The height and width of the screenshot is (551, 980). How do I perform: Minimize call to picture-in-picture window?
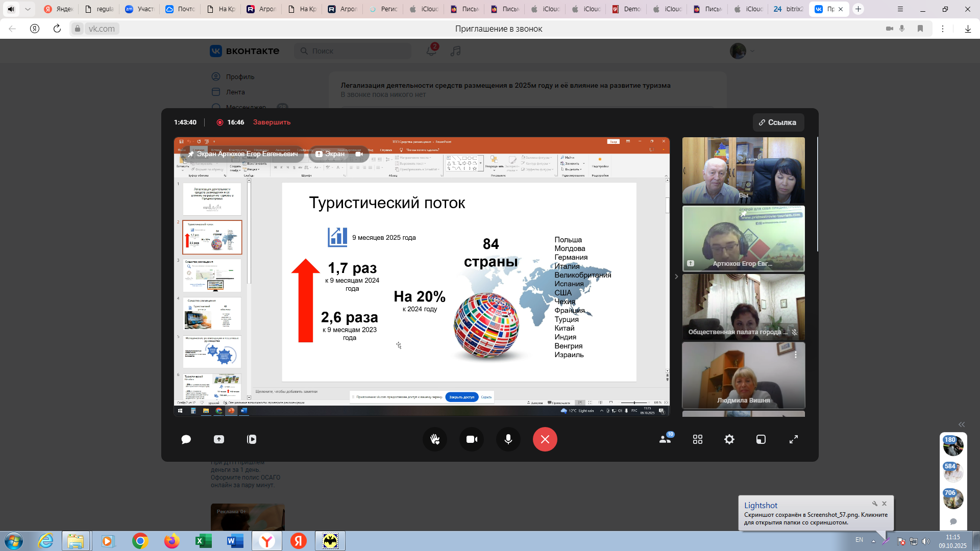[761, 439]
